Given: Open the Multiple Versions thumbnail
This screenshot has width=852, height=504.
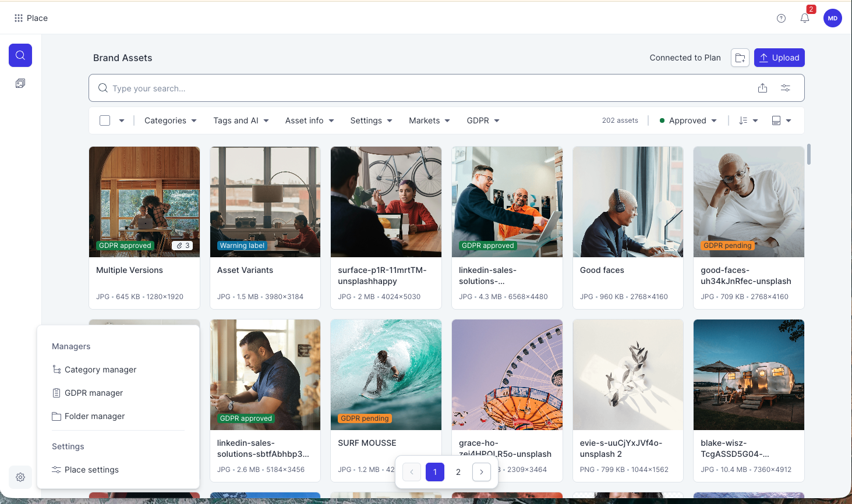Looking at the screenshot, I should [144, 202].
